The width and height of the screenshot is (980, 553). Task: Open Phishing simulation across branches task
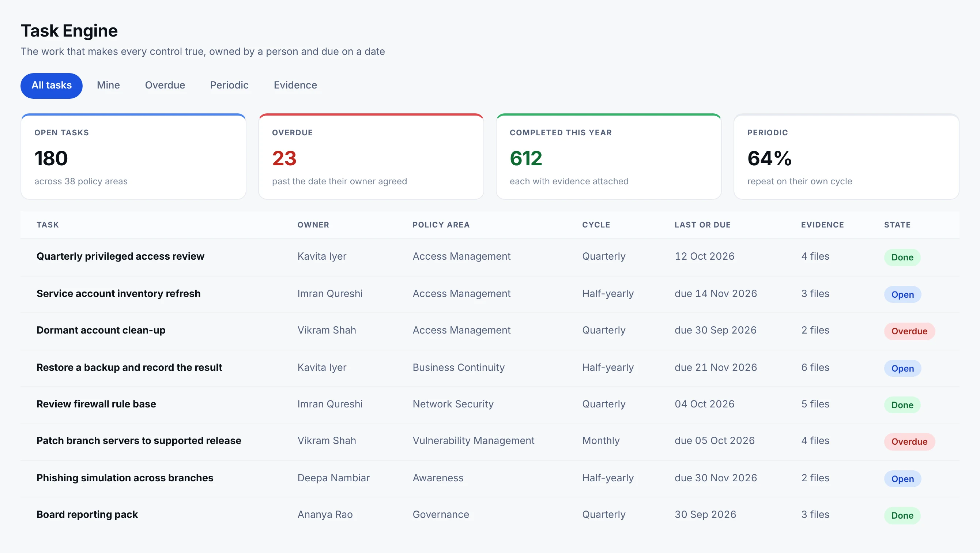tap(125, 478)
